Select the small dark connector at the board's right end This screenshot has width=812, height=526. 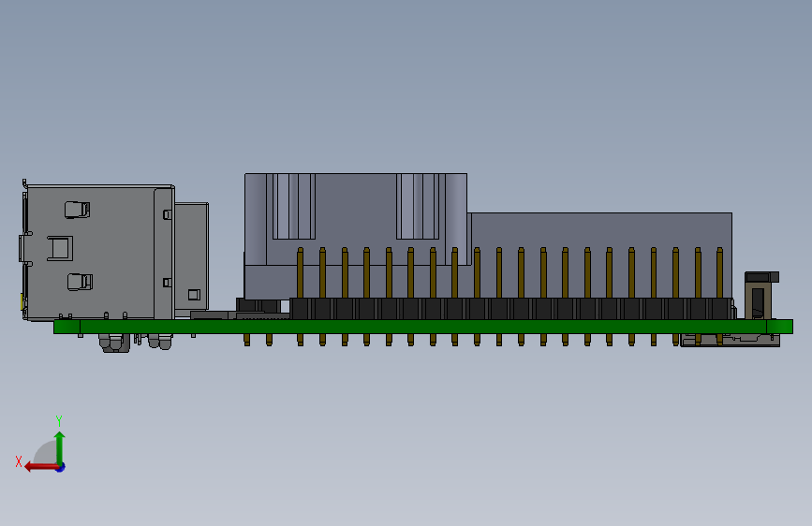tap(760, 295)
